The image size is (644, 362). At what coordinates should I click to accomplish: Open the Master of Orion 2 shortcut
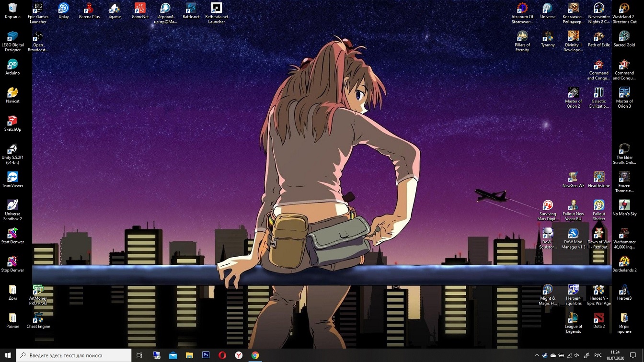[x=573, y=98]
